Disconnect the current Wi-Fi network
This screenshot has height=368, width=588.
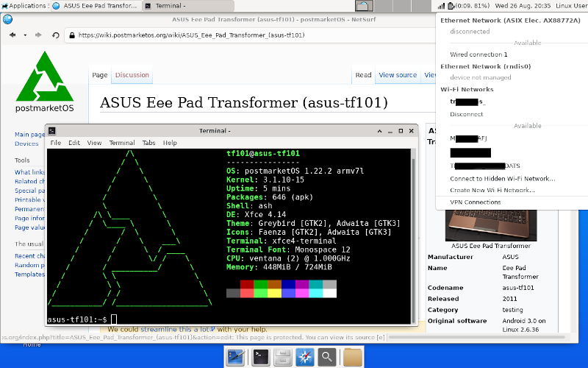coord(467,114)
